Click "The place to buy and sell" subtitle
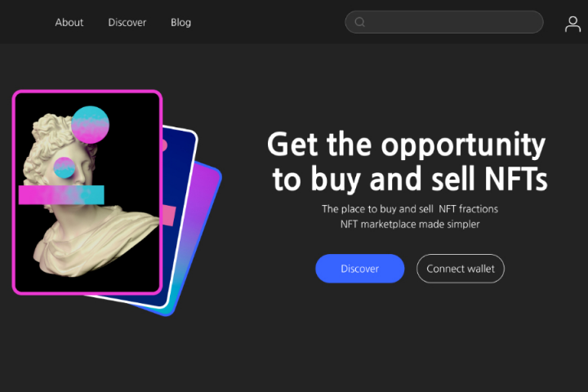The image size is (588, 392). coord(377,209)
